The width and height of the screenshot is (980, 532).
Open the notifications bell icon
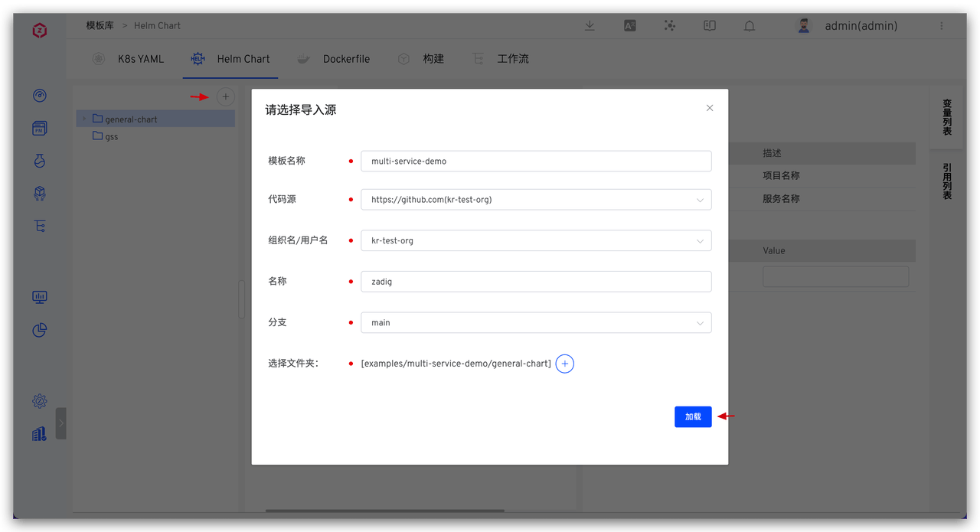(x=750, y=26)
